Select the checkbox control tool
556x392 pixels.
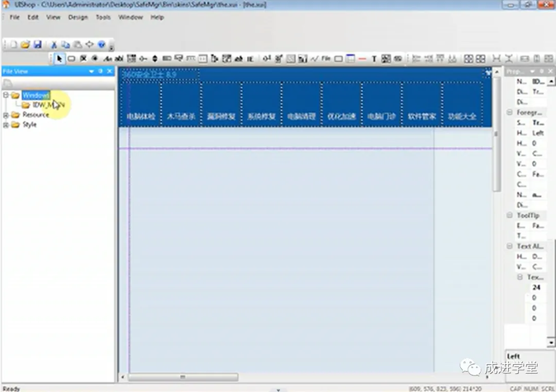pyautogui.click(x=83, y=59)
